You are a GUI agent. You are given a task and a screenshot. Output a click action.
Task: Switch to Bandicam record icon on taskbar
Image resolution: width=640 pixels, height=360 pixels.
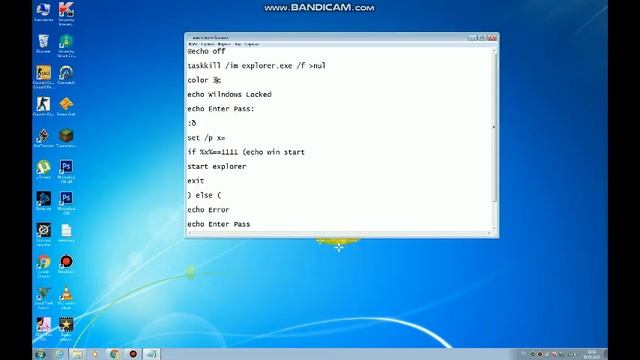(133, 354)
